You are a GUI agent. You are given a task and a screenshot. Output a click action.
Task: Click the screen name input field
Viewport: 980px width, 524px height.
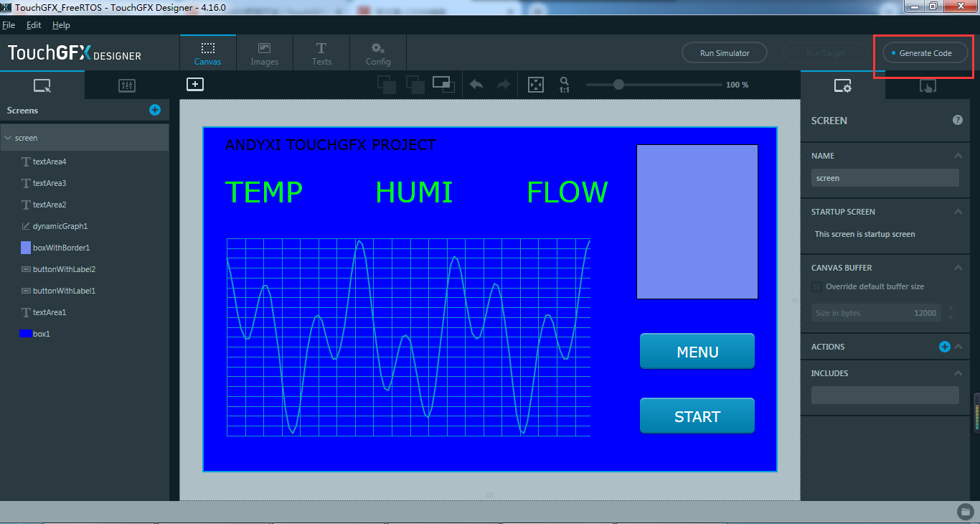885,178
